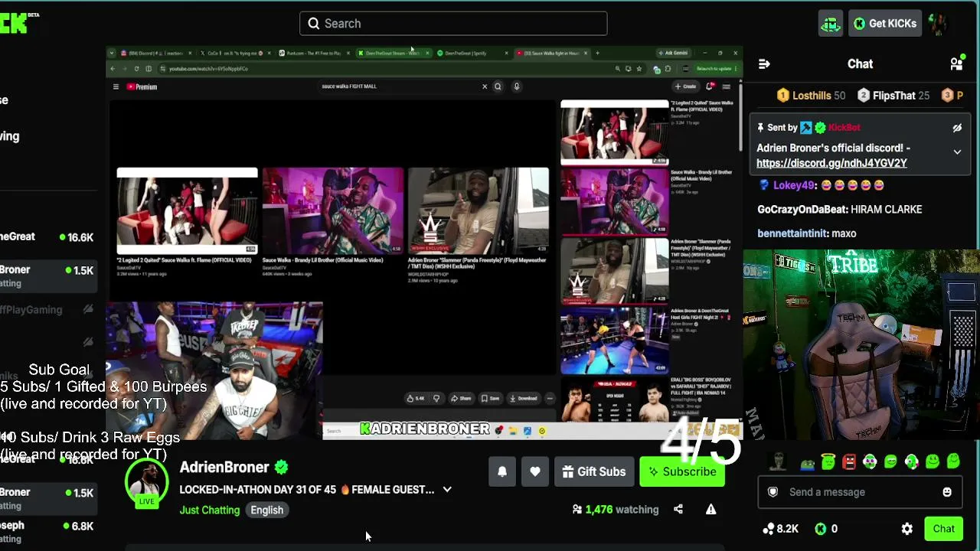
Task: Expand the pinned KickBot message
Action: 957,152
